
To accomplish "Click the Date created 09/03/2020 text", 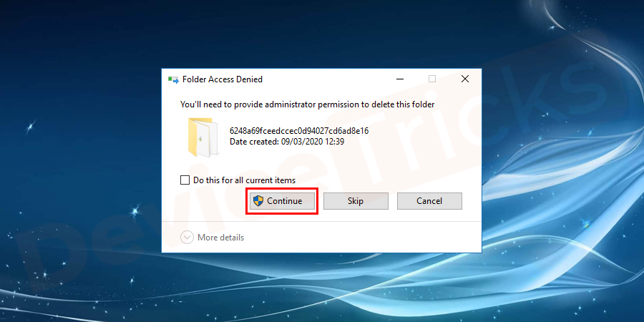I will tap(287, 142).
